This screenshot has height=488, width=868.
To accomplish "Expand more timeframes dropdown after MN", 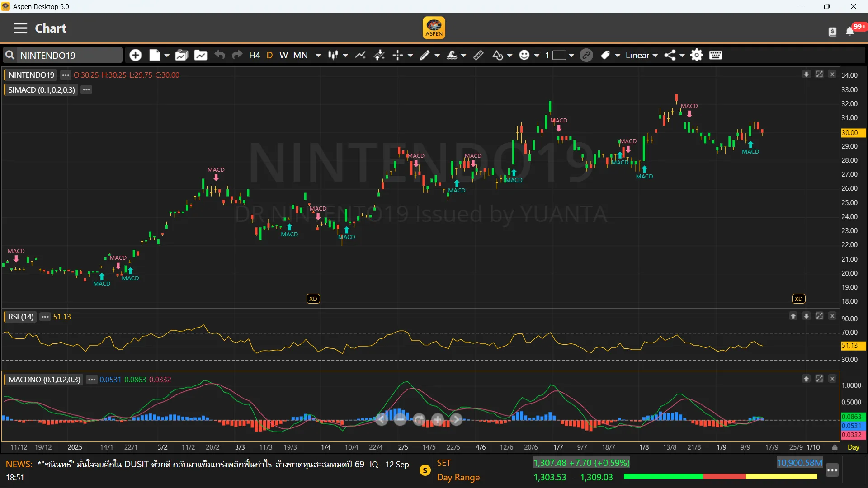I will click(318, 55).
